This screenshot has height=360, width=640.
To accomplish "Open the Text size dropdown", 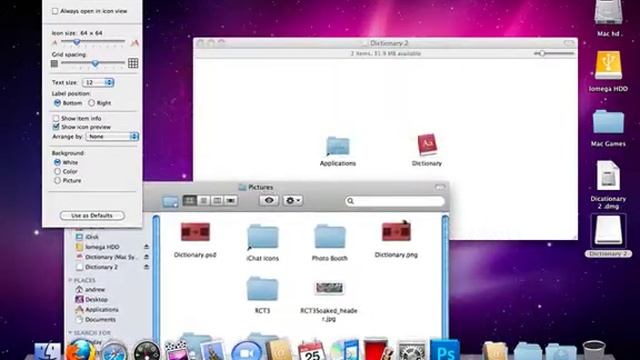I will [98, 82].
